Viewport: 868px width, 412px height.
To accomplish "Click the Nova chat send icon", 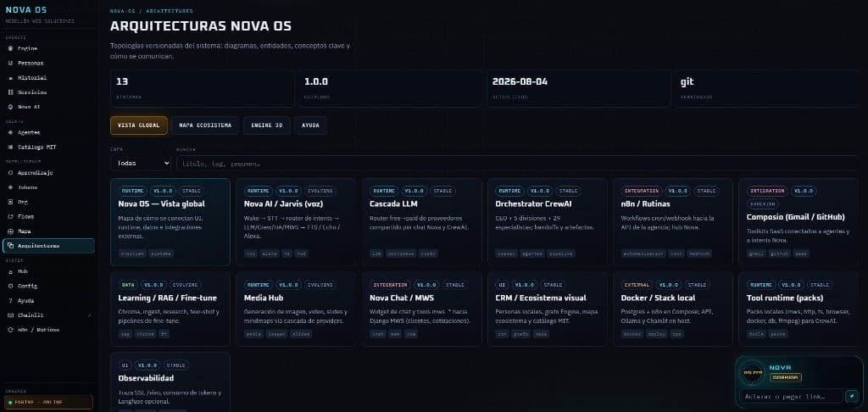I will tap(851, 396).
